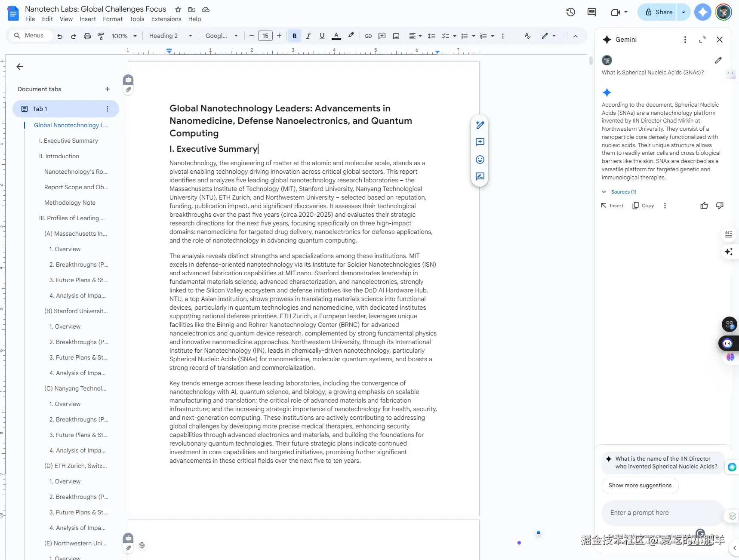Open Gemini panel more options menu

(x=685, y=40)
